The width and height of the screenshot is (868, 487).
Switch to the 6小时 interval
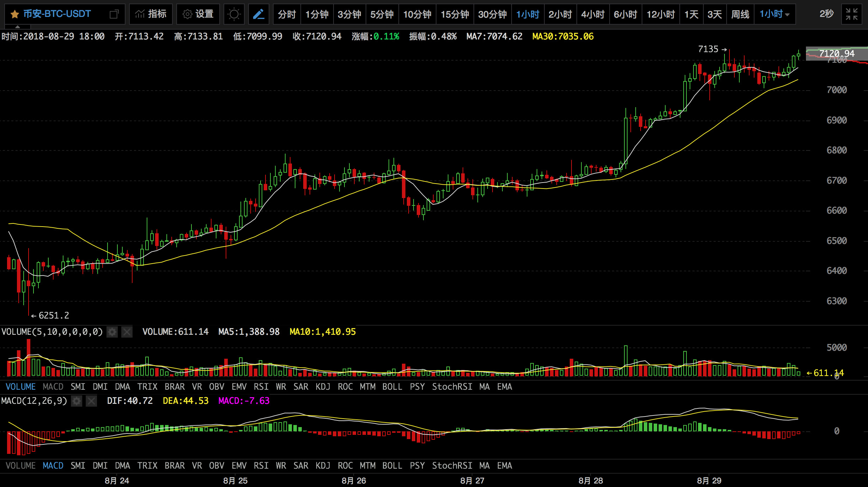625,14
